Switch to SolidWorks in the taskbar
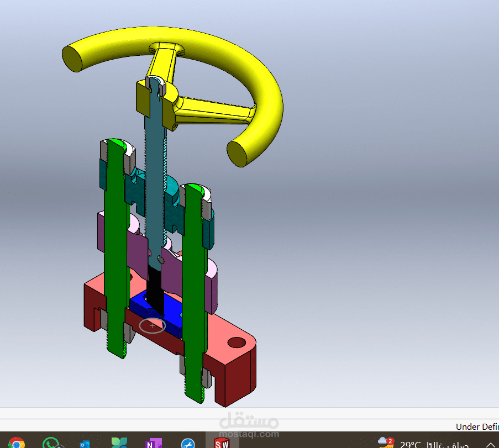499x448 pixels. [x=222, y=443]
